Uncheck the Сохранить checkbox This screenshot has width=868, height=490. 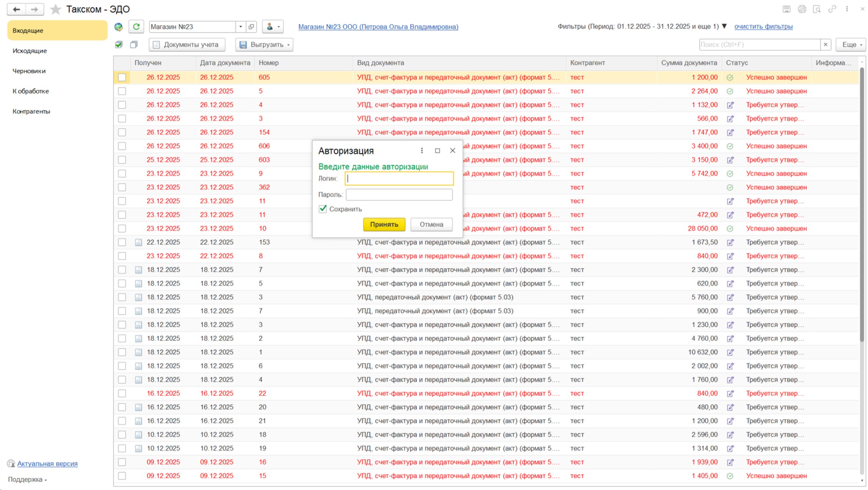point(323,209)
